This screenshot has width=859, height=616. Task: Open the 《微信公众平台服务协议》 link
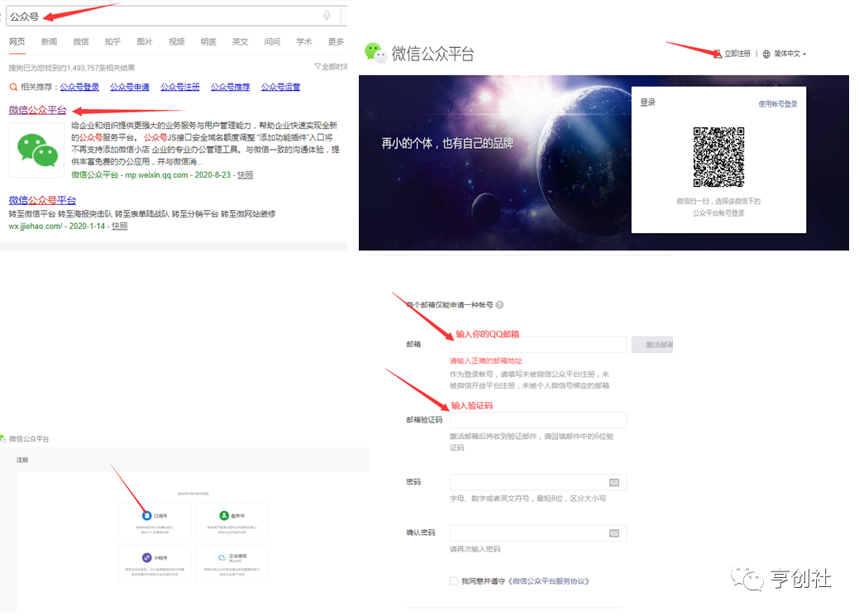[x=548, y=581]
